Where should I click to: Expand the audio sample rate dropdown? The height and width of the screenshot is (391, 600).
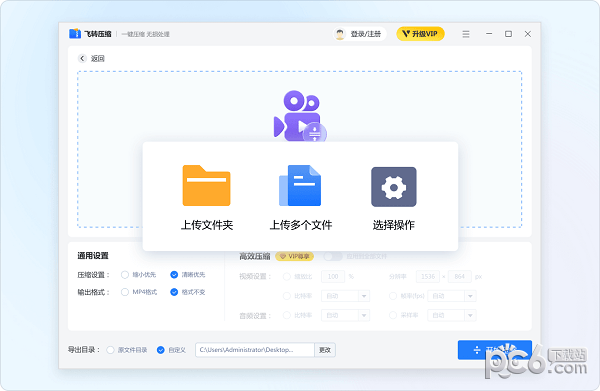(x=470, y=315)
